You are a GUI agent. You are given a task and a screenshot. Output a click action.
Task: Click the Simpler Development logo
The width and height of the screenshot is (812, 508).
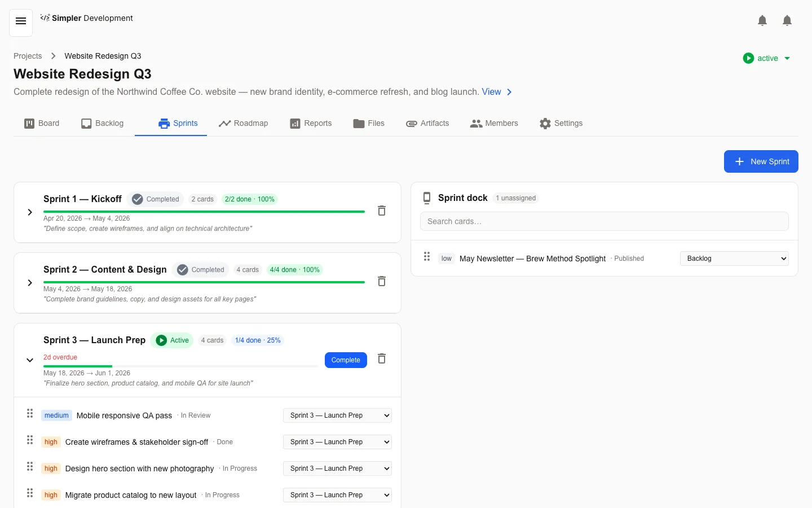tap(87, 18)
